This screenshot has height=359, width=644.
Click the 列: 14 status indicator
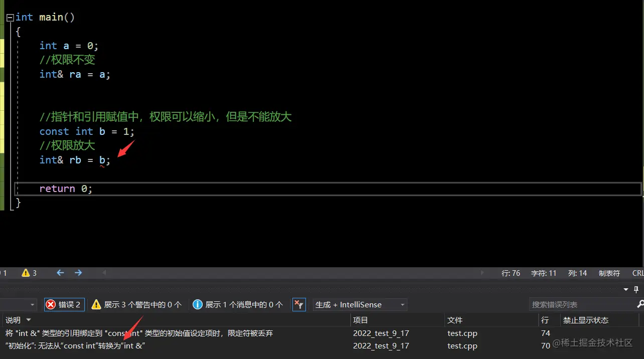[x=577, y=273]
